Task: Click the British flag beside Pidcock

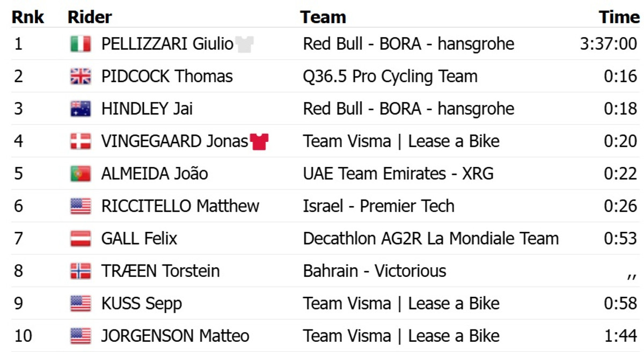Action: (x=80, y=77)
